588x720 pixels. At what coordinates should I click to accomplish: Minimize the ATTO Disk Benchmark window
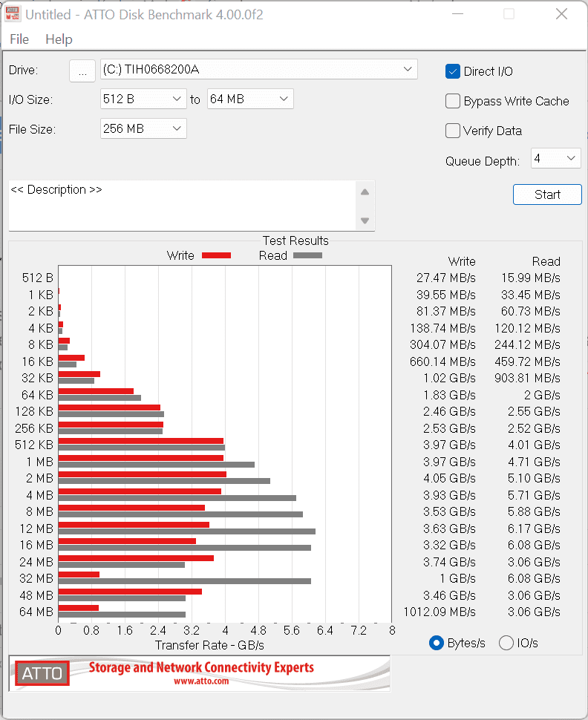coord(457,14)
